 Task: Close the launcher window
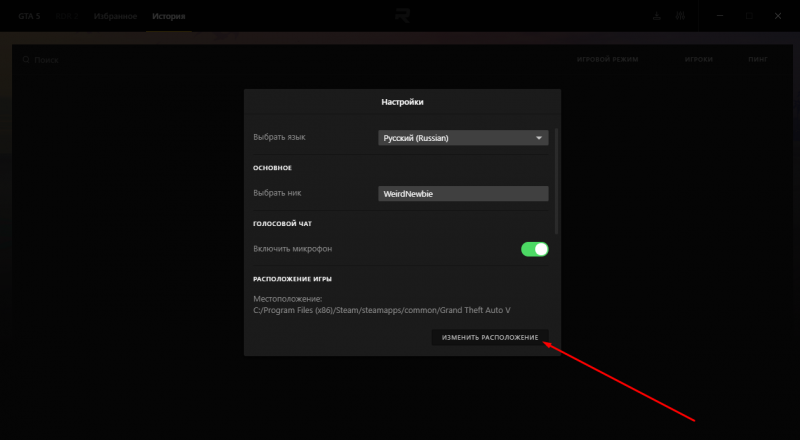pos(776,17)
